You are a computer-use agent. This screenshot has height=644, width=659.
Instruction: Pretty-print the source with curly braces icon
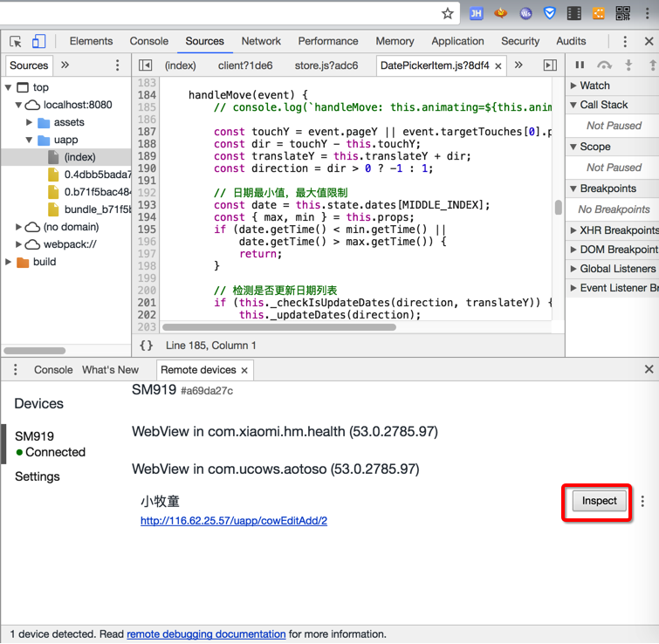tap(147, 346)
